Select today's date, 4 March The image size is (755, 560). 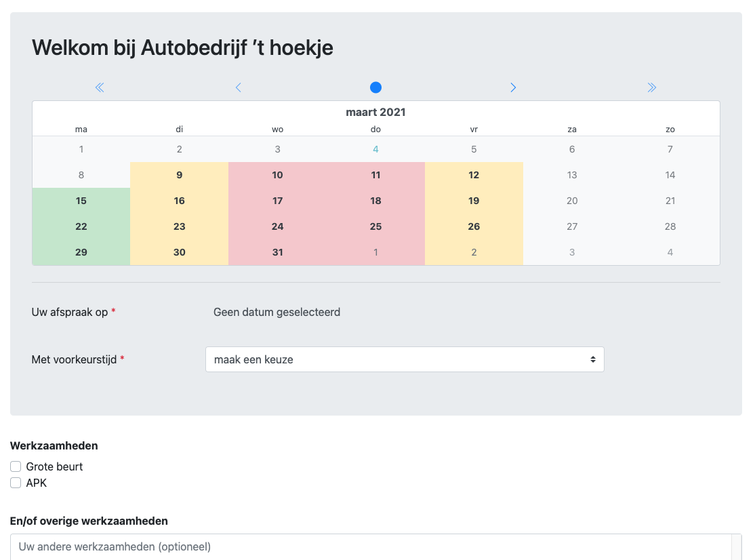[x=375, y=149]
